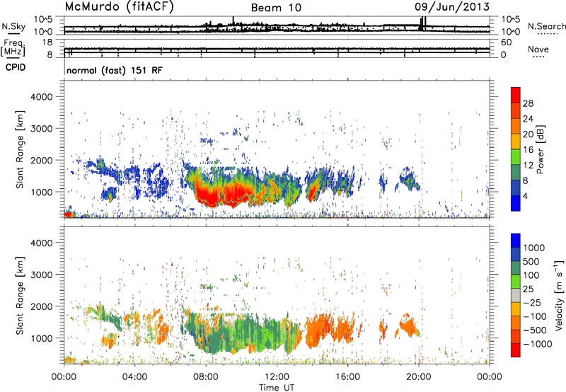Click the date 09/Jun/2013
Screen dimensions: 566x392
pyautogui.click(x=452, y=6)
